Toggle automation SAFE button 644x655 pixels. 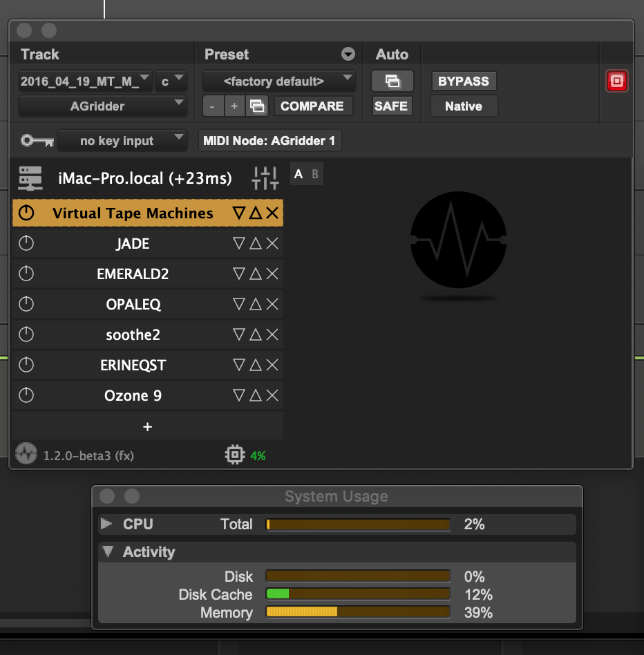tap(391, 106)
